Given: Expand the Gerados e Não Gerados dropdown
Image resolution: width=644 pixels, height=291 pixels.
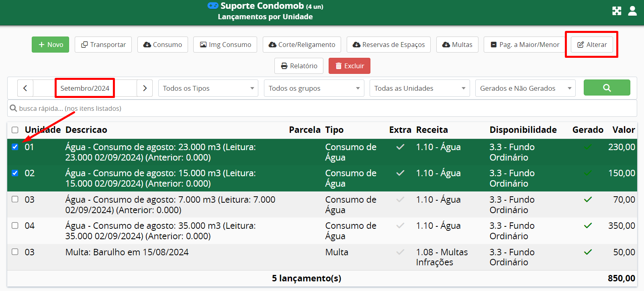Looking at the screenshot, I should click(x=525, y=88).
